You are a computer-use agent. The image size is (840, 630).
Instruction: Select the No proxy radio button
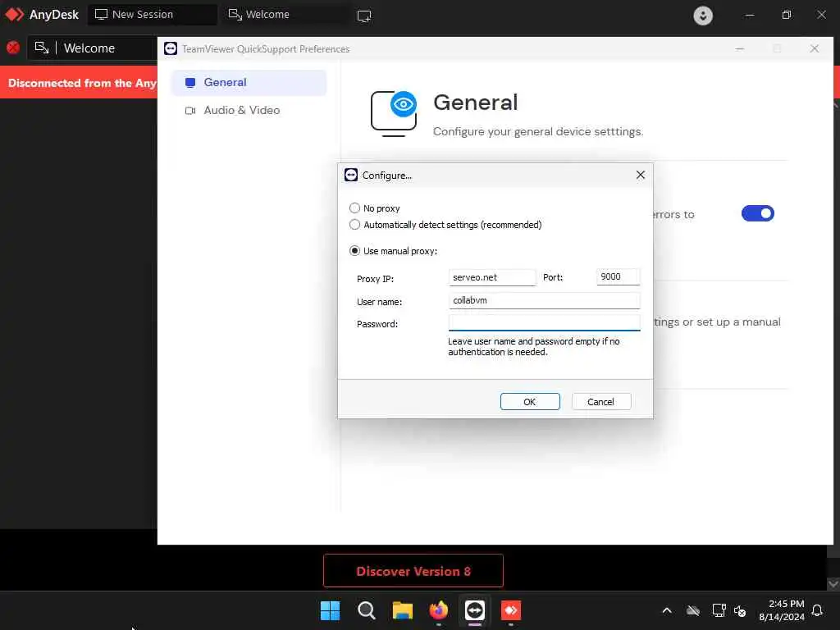pyautogui.click(x=354, y=208)
